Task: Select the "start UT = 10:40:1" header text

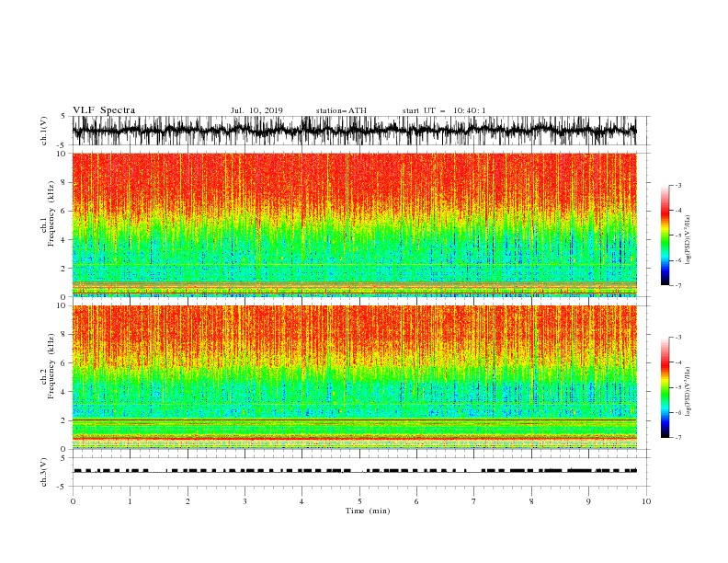Action: [444, 110]
